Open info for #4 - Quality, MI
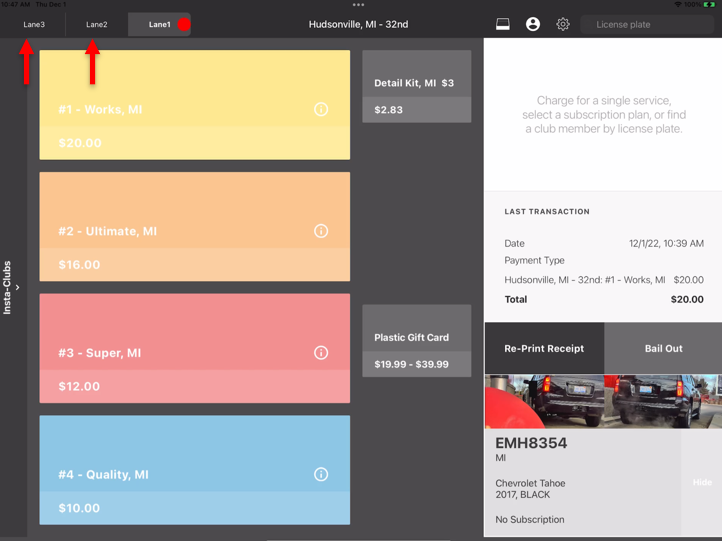The image size is (722, 541). point(321,474)
